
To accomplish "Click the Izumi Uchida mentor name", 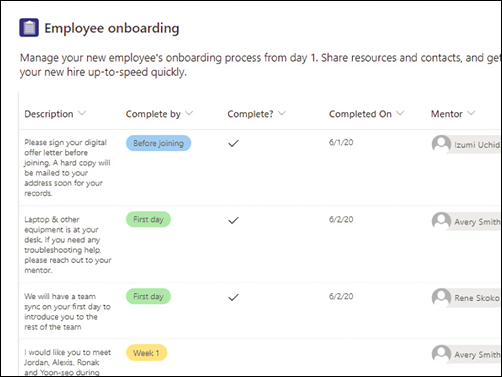I will point(477,145).
